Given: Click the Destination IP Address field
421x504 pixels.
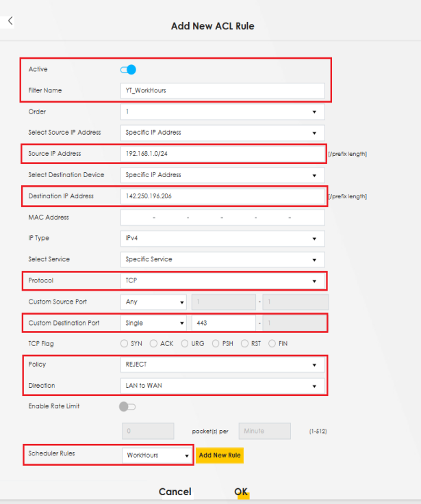Looking at the screenshot, I should (x=222, y=196).
